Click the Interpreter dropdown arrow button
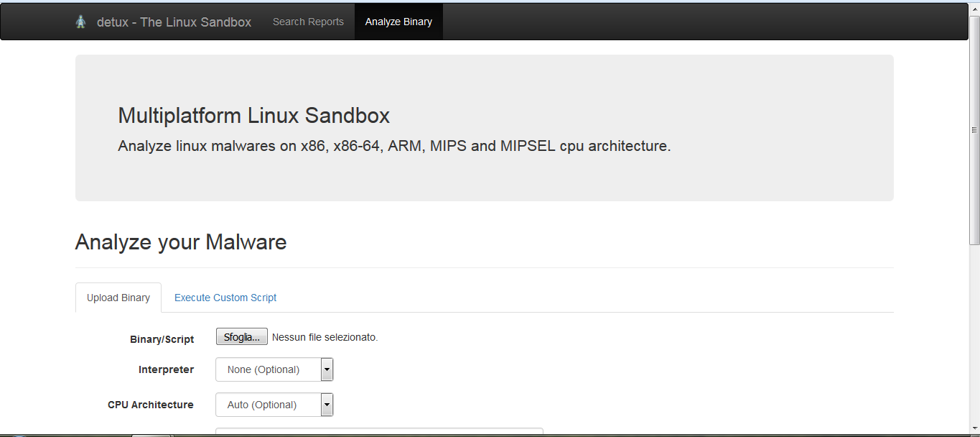The height and width of the screenshot is (437, 980). pos(327,369)
